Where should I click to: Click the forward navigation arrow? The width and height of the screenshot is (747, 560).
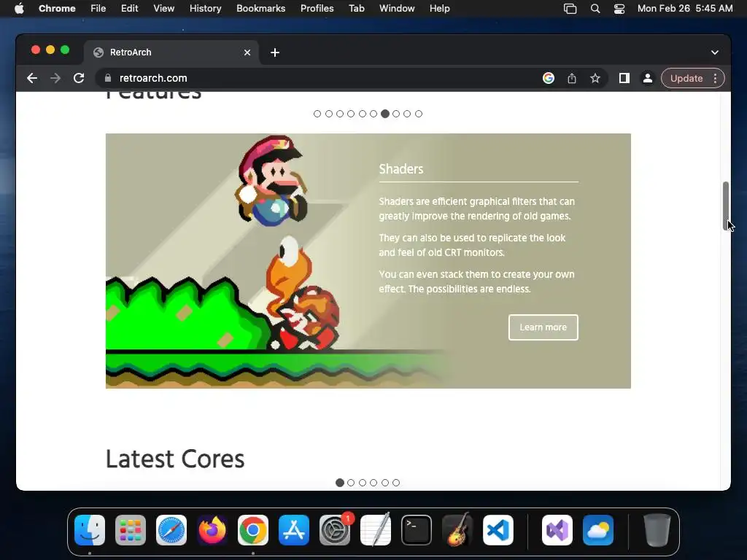coord(55,78)
